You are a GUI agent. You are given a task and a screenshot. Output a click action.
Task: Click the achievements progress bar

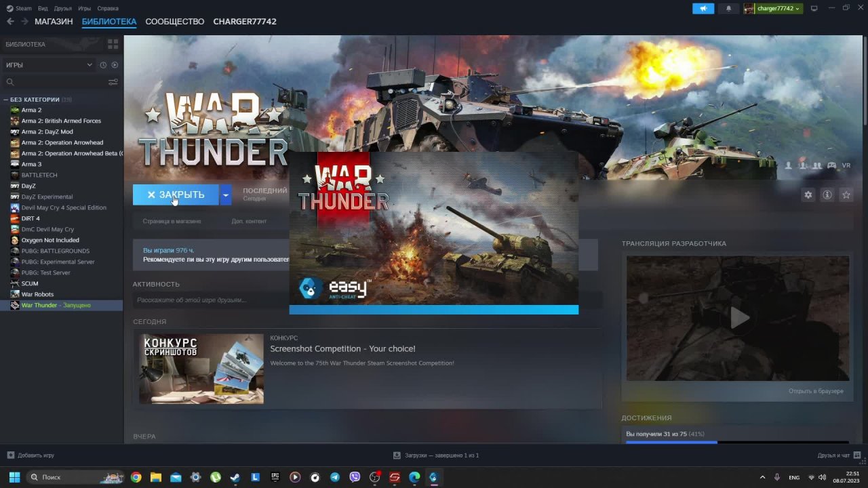pyautogui.click(x=737, y=442)
